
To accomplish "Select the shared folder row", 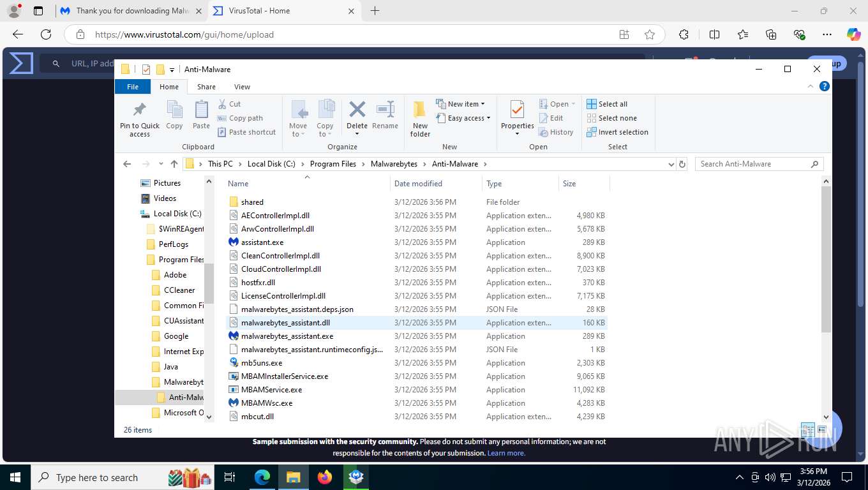I will point(417,202).
